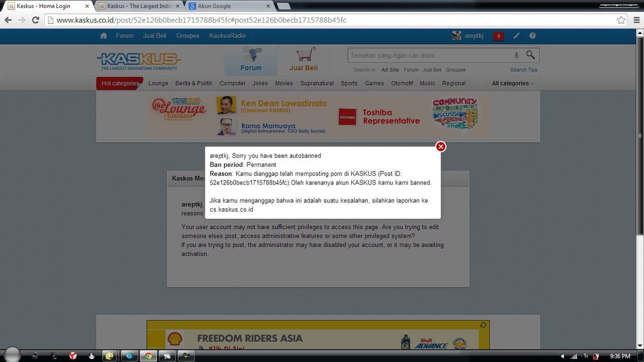This screenshot has height=362, width=644.
Task: Click microphone voice search icon
Action: 516,55
